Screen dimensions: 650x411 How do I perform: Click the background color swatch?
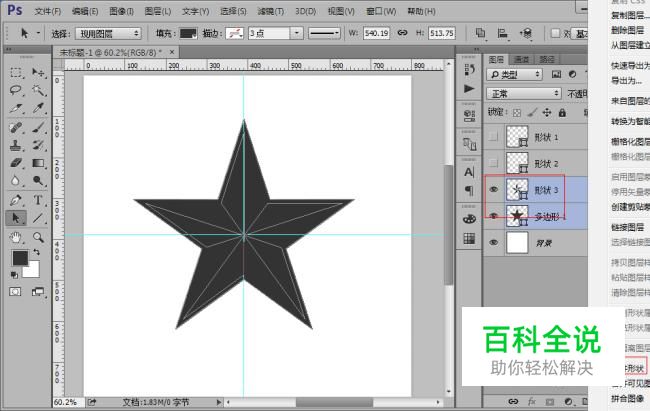33,271
